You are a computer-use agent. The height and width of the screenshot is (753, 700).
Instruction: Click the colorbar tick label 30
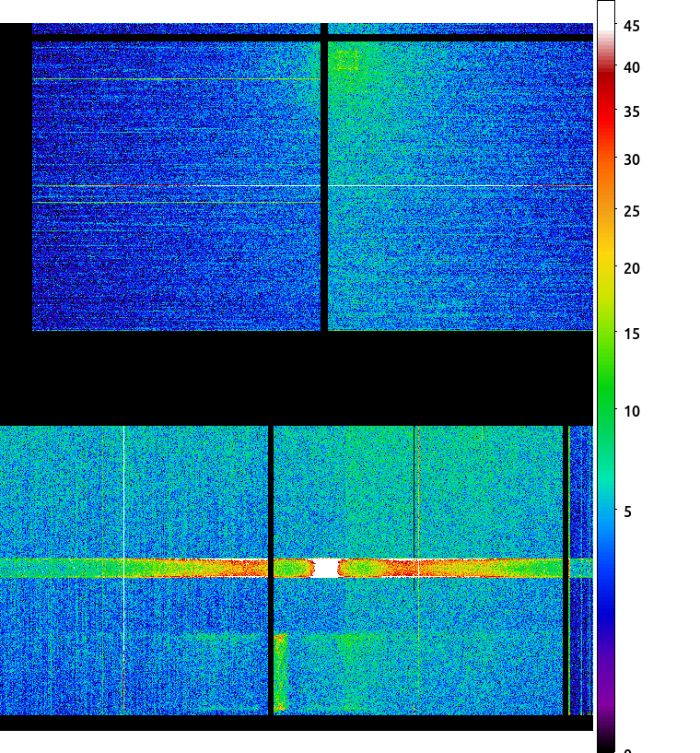[632, 160]
